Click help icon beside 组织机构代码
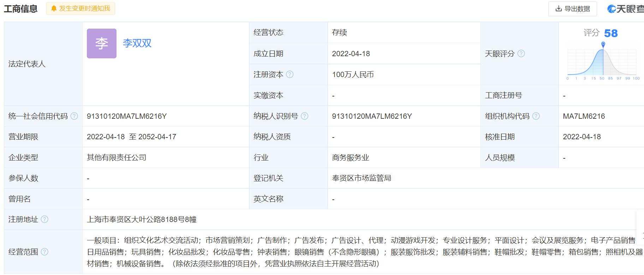 coord(536,116)
